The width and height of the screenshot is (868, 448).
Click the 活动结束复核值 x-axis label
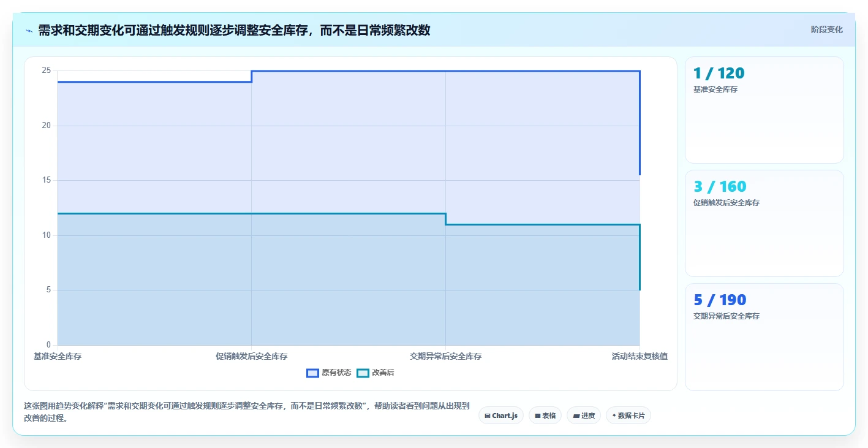(640, 356)
